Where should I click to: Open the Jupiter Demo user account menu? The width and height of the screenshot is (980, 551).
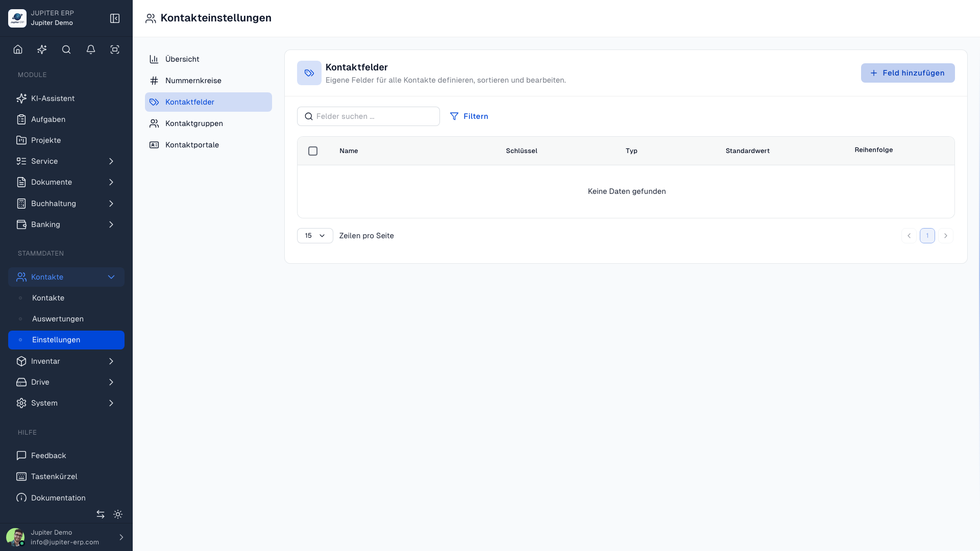click(x=66, y=537)
